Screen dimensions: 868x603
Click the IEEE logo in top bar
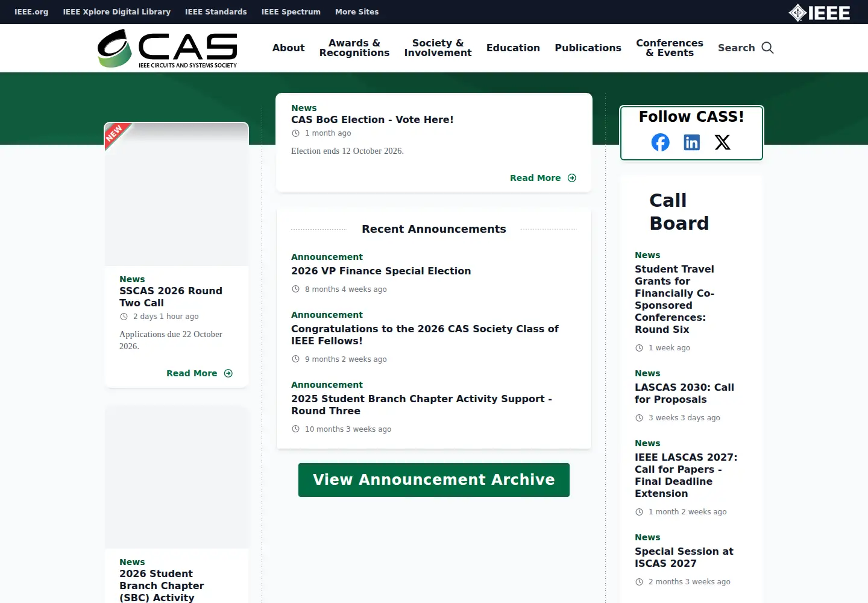[x=819, y=13]
